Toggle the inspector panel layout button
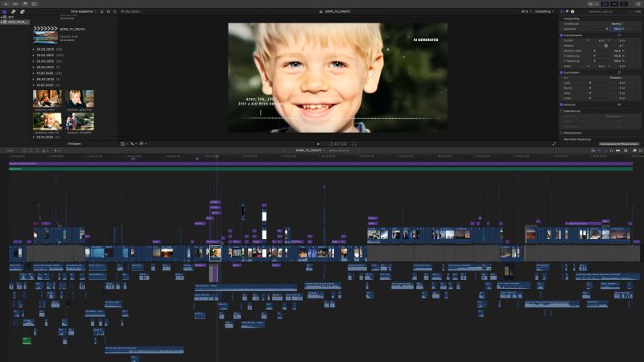 tap(624, 4)
